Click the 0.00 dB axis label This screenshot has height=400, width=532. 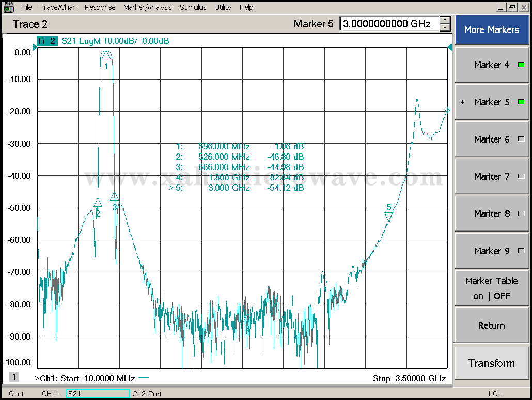coord(22,52)
